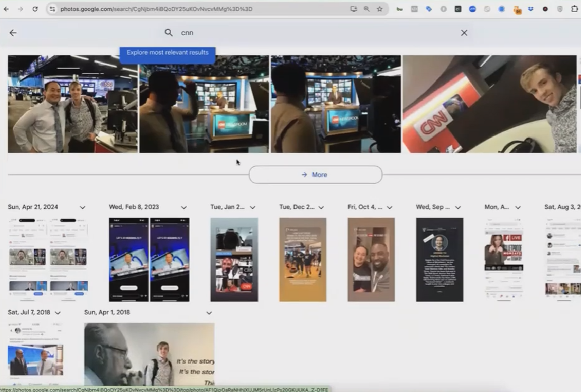The image size is (581, 392).
Task: Click the search magnifier icon beside cnn
Action: pyautogui.click(x=169, y=33)
